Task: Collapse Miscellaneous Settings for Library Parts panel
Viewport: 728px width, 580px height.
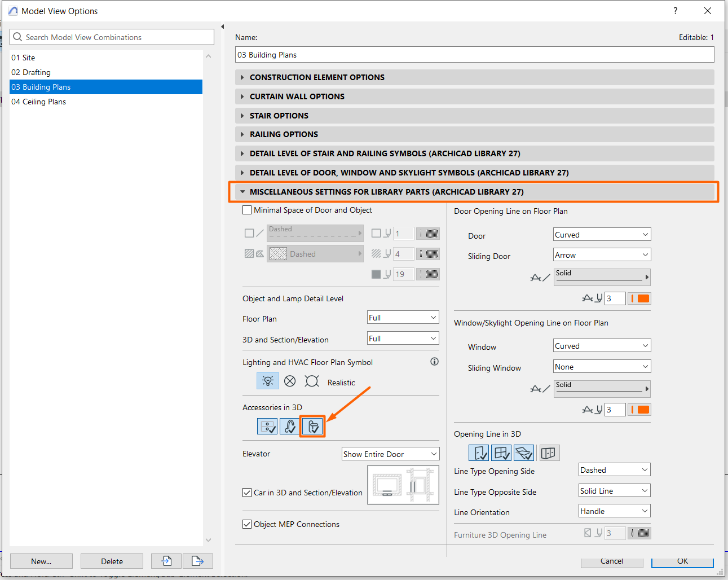Action: 475,192
